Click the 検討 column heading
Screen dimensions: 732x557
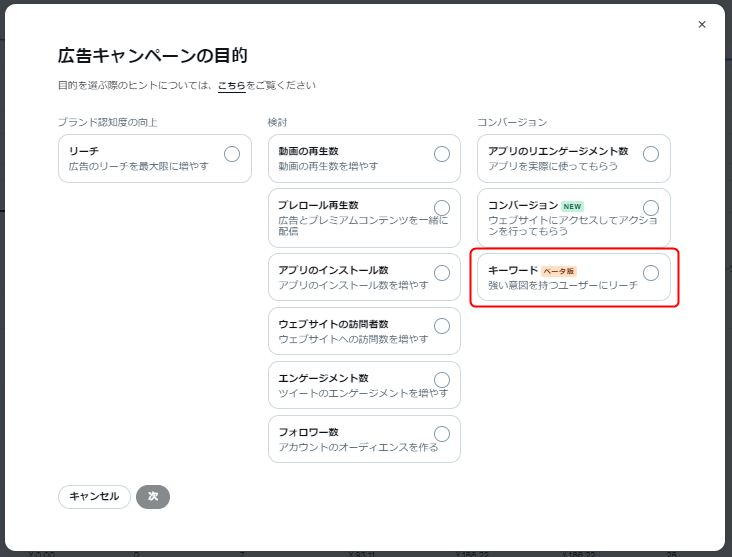coord(278,122)
